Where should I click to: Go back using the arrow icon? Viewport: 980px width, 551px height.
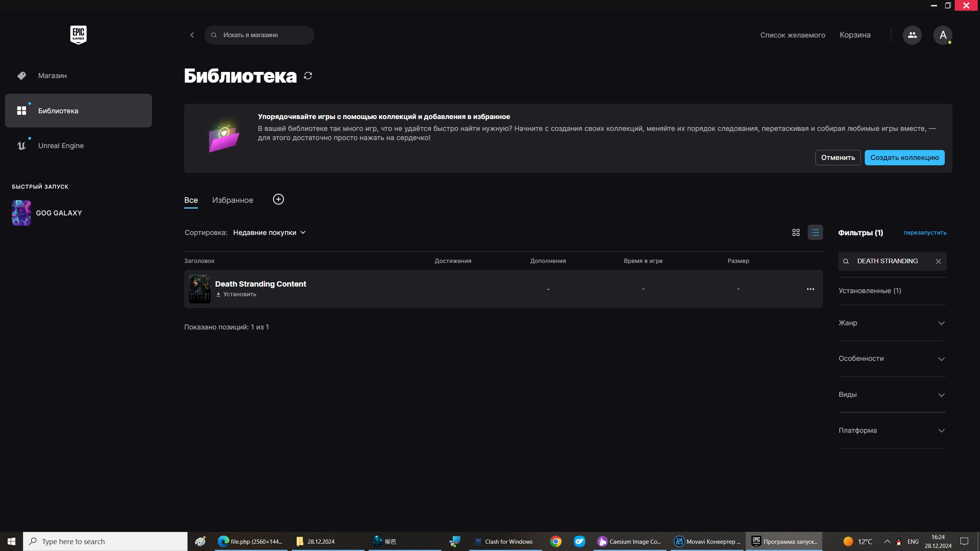point(192,35)
